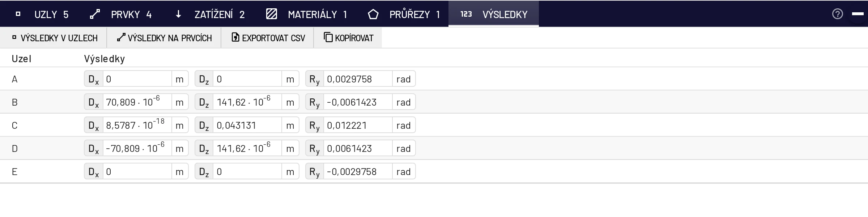This screenshot has height=217, width=868.
Task: Select node label E in the table
Action: pyautogui.click(x=14, y=172)
